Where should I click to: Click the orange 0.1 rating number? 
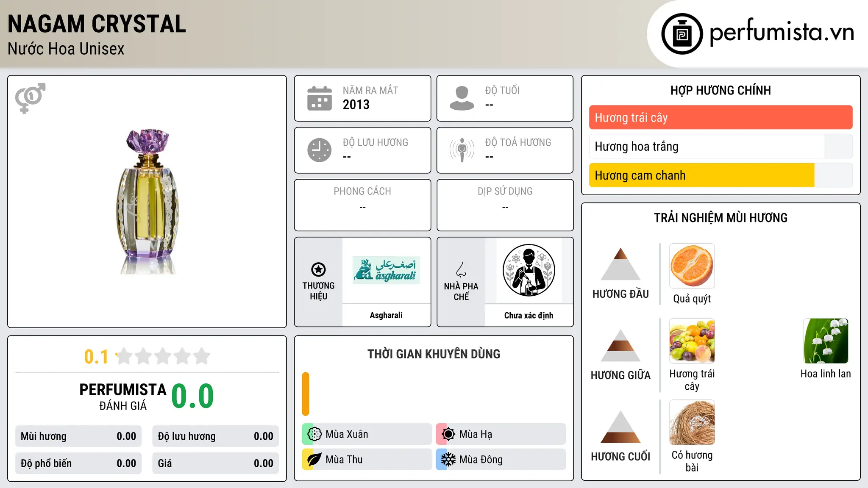pyautogui.click(x=96, y=357)
